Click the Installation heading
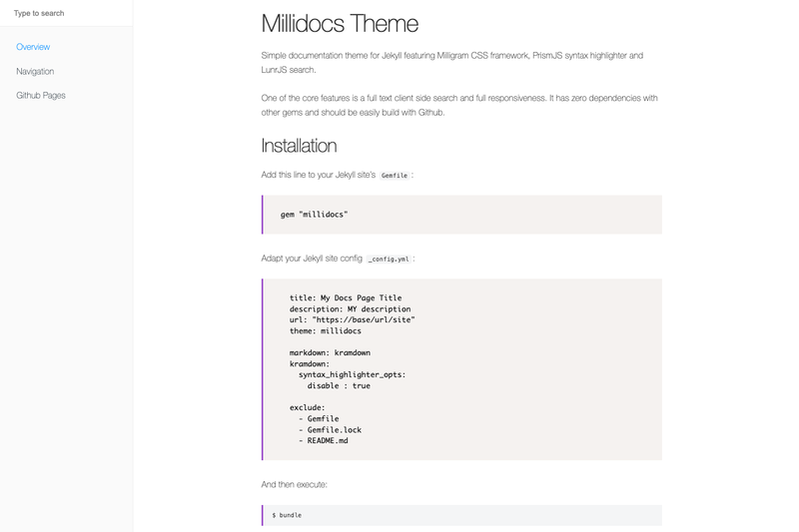 click(299, 146)
